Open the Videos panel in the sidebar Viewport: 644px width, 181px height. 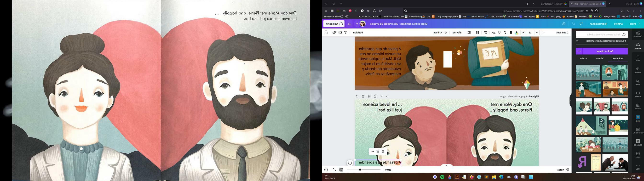(x=638, y=95)
